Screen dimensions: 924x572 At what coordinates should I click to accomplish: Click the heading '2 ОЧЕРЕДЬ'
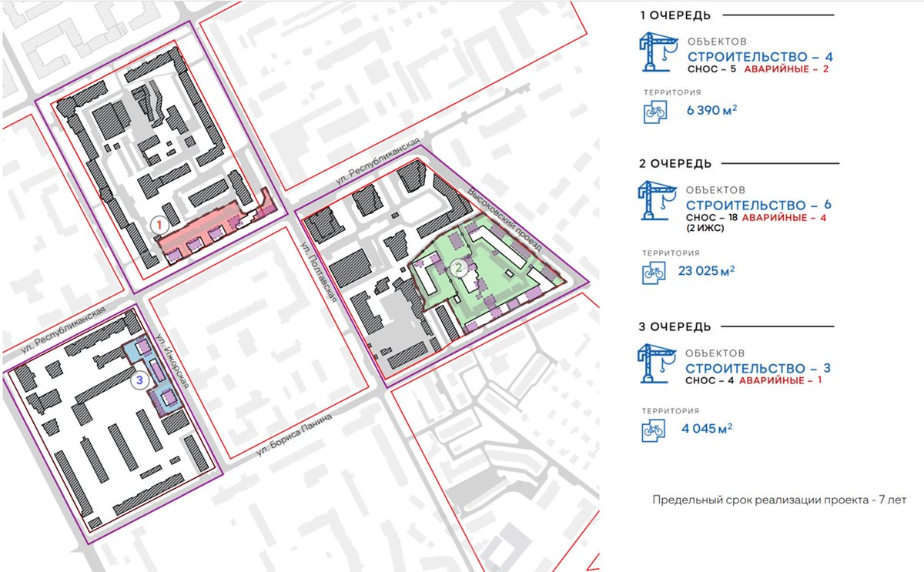click(675, 163)
